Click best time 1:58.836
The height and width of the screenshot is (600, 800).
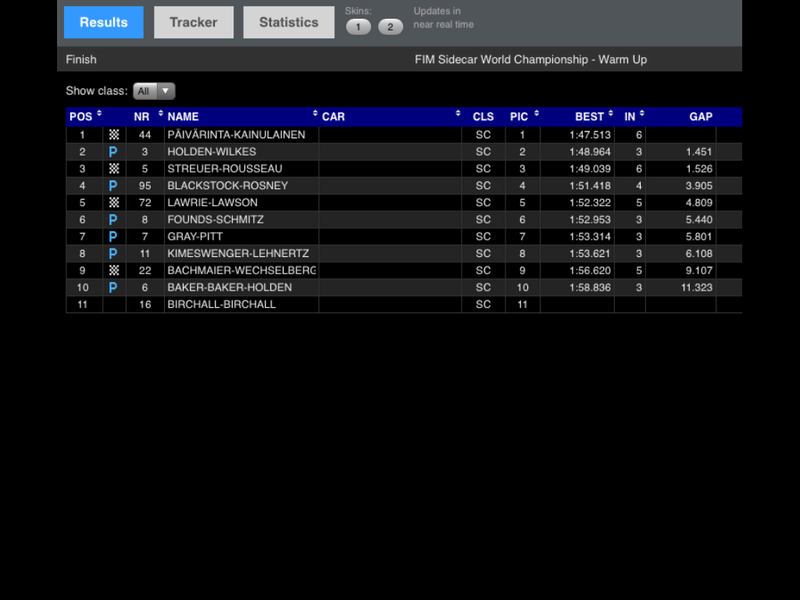(x=590, y=287)
